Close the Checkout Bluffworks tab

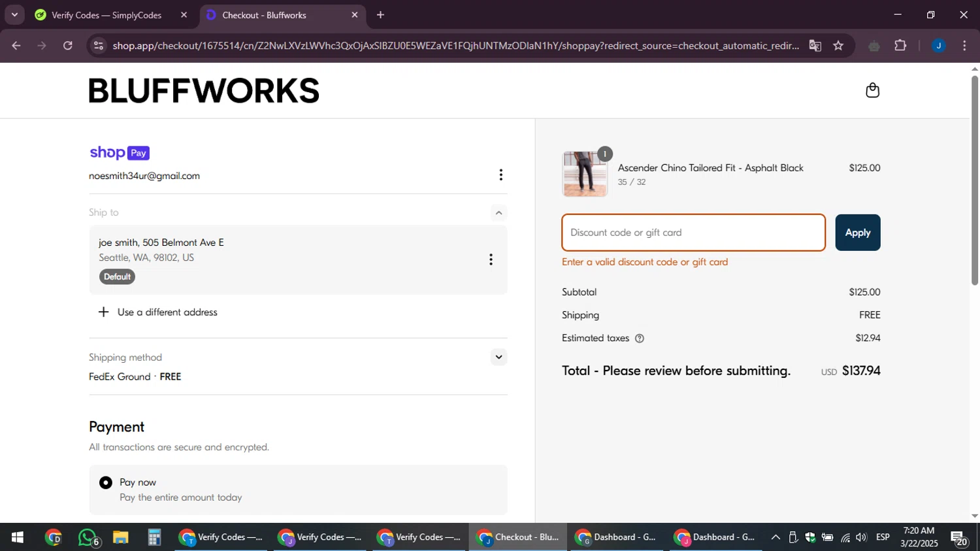point(354,15)
